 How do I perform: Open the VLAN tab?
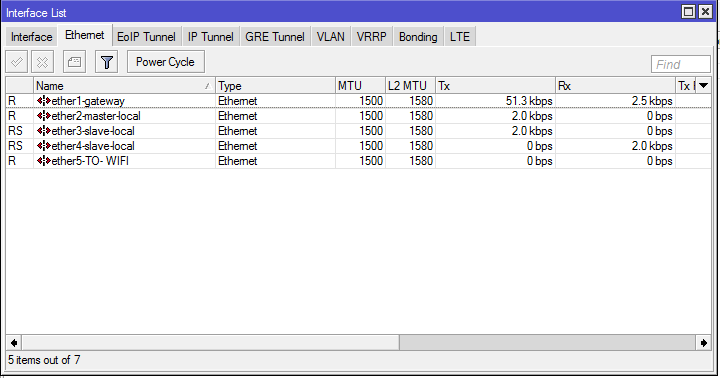[x=331, y=37]
